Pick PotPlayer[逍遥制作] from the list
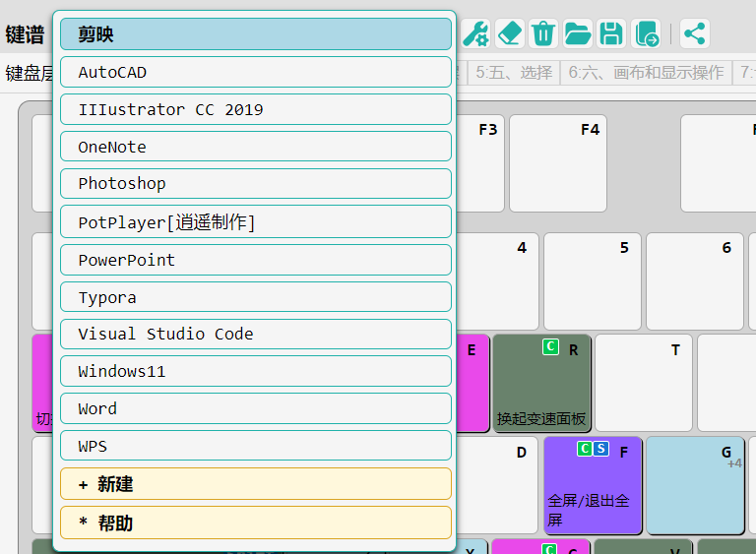 [x=256, y=221]
